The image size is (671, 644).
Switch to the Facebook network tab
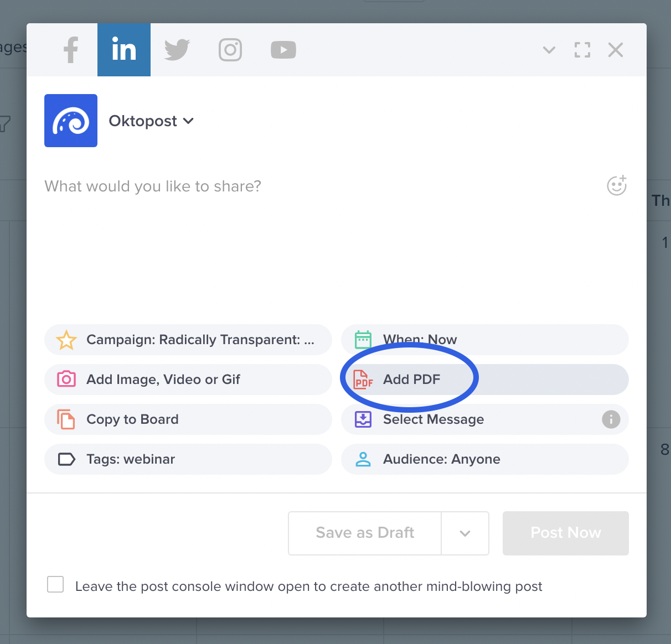tap(71, 50)
